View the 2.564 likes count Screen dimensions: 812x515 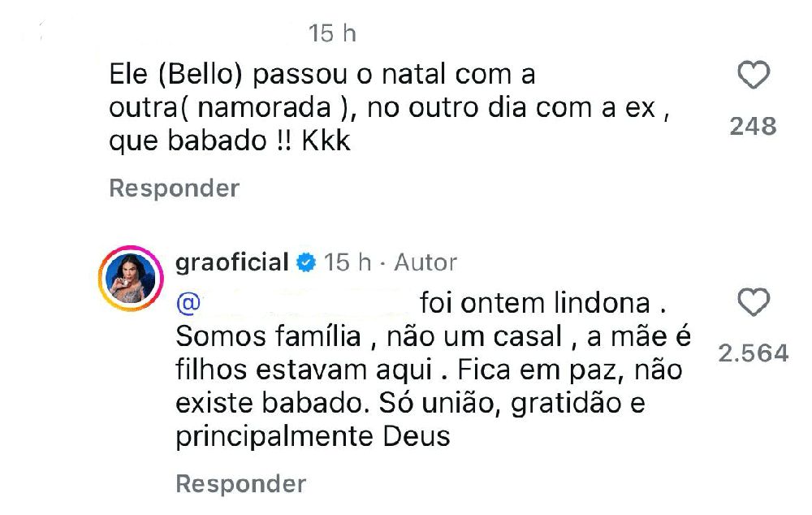click(x=753, y=353)
